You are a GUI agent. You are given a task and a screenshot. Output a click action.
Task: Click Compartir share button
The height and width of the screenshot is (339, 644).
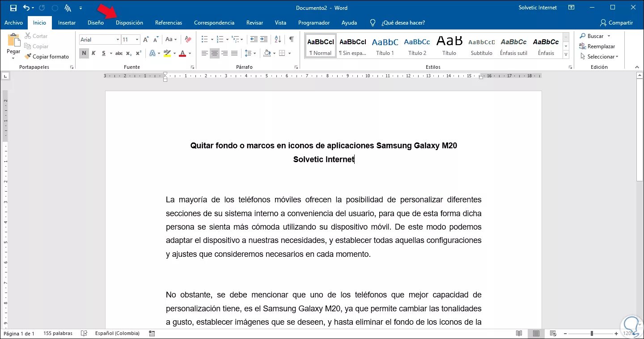[x=617, y=23]
